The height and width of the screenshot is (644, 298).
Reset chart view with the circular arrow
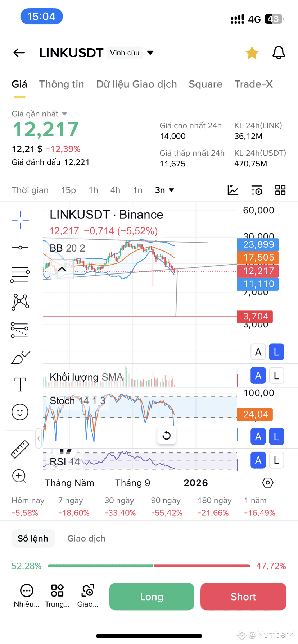167,436
